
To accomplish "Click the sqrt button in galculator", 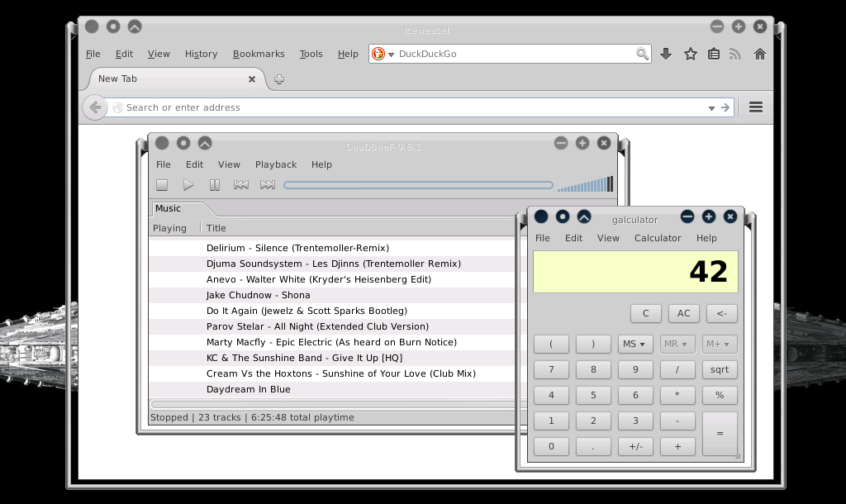I will click(x=720, y=369).
